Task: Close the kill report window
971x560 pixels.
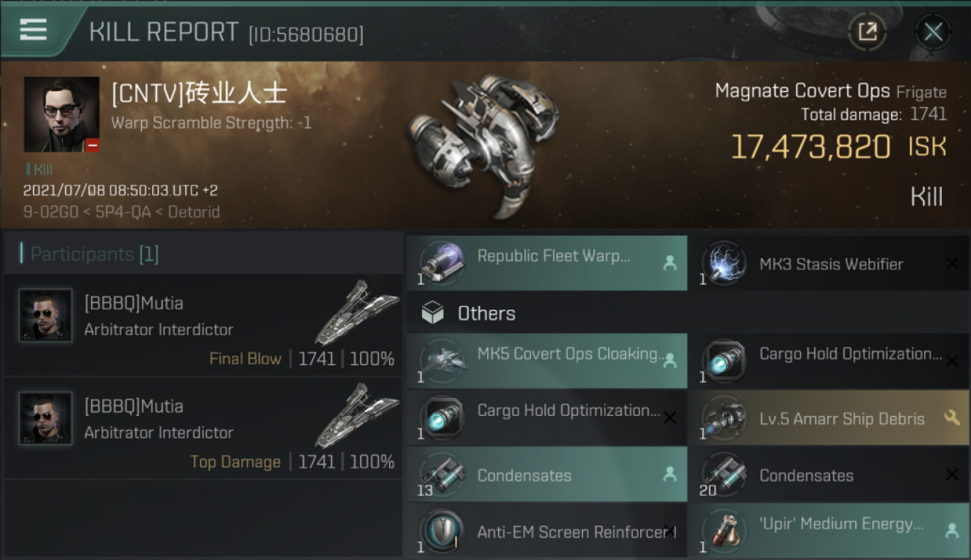Action: click(933, 31)
